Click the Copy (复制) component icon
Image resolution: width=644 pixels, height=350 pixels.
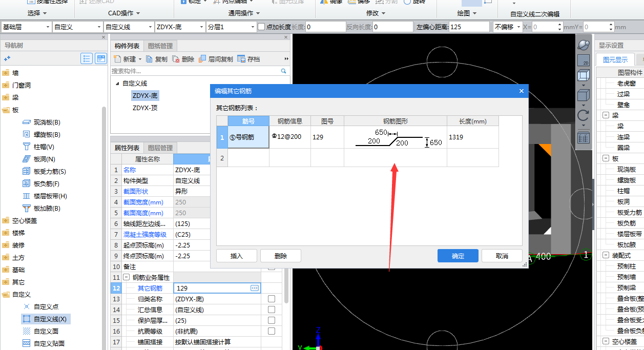pos(149,59)
